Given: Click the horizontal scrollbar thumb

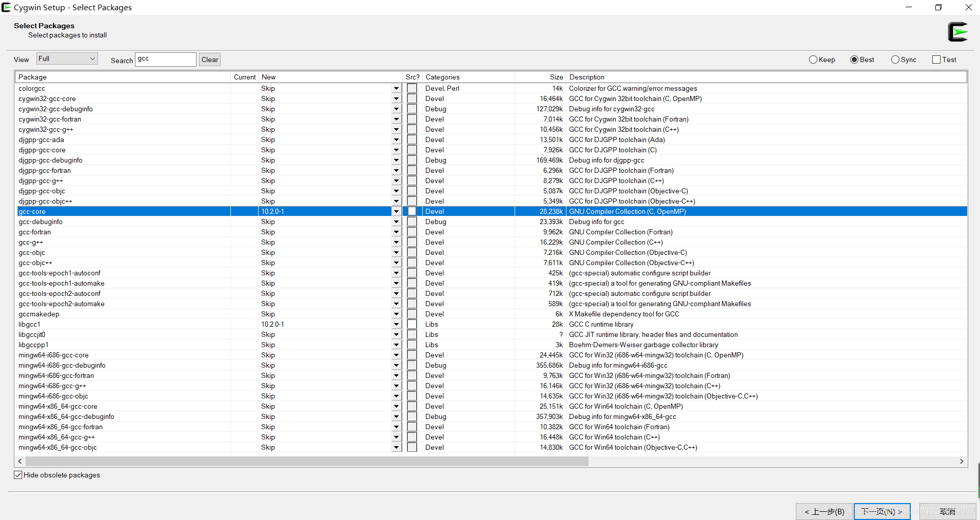Looking at the screenshot, I should click(307, 461).
